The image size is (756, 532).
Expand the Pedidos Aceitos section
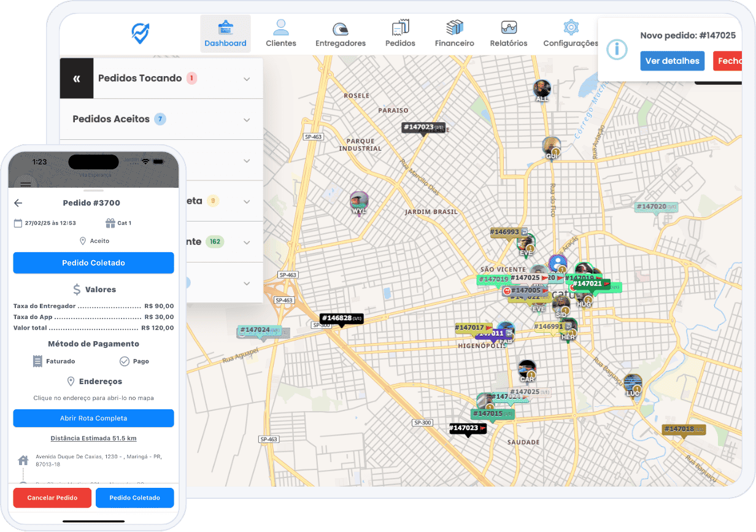tap(247, 119)
